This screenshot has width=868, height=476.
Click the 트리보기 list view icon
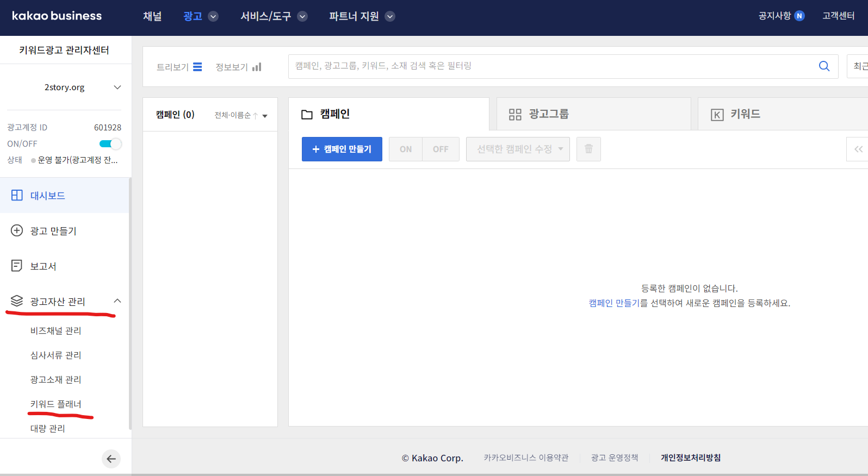197,67
